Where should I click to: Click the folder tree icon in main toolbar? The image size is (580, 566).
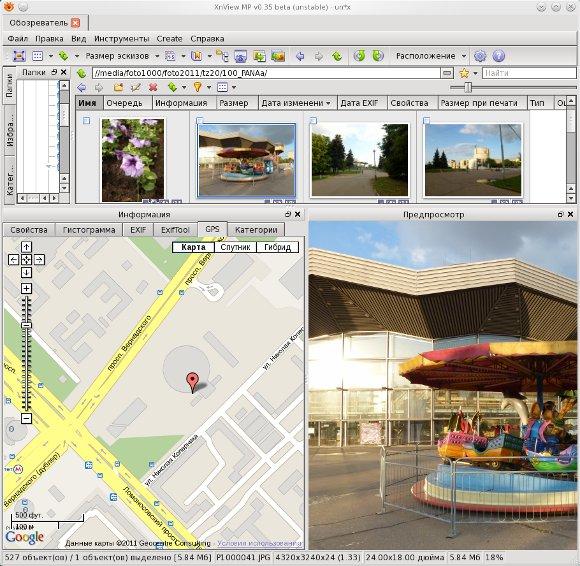coord(222,56)
